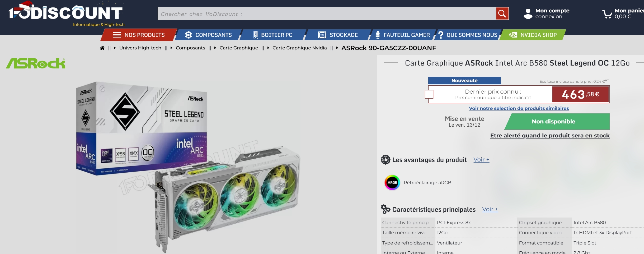
Task: Open the shopping cart icon
Action: (x=607, y=14)
